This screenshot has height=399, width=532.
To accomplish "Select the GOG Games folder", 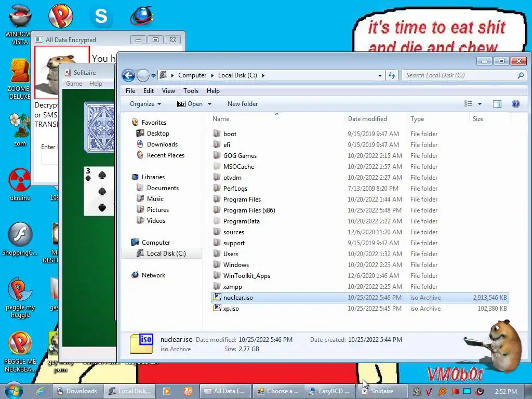I will (x=240, y=156).
